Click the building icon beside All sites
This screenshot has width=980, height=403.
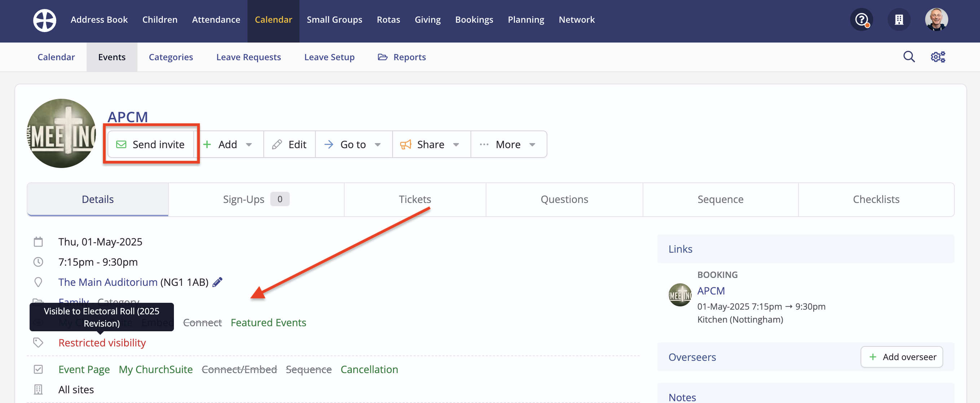click(38, 389)
